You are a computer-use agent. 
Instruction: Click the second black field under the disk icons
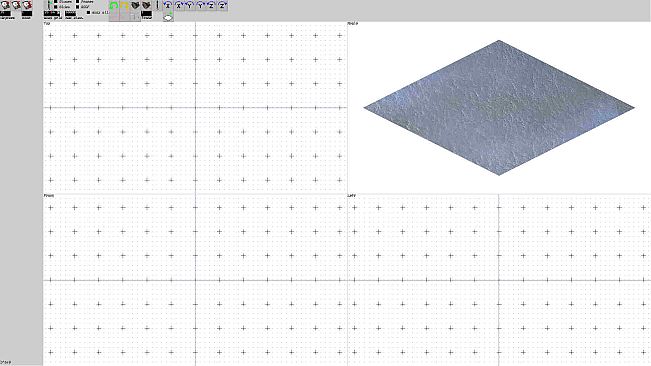[27, 13]
